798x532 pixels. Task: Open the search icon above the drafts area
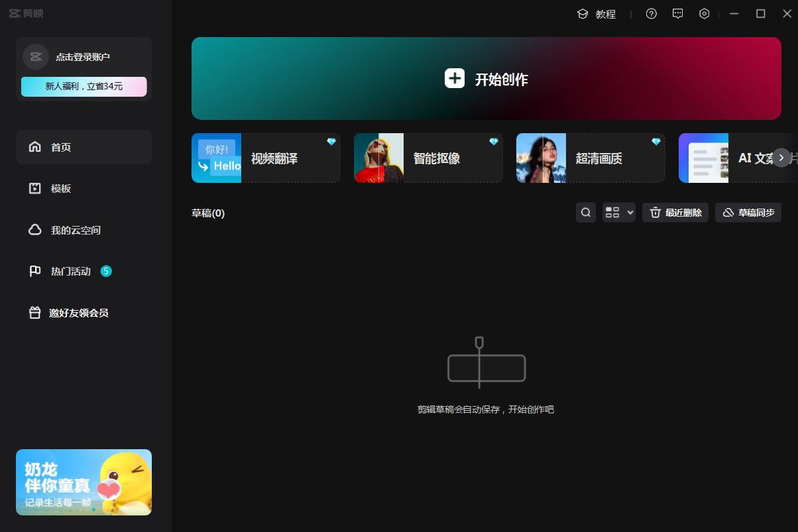585,212
